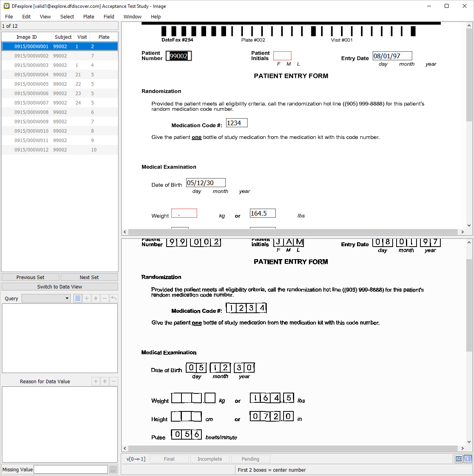Select image row 0915/000W005
Image resolution: width=474 pixels, height=476 pixels.
(x=32, y=84)
